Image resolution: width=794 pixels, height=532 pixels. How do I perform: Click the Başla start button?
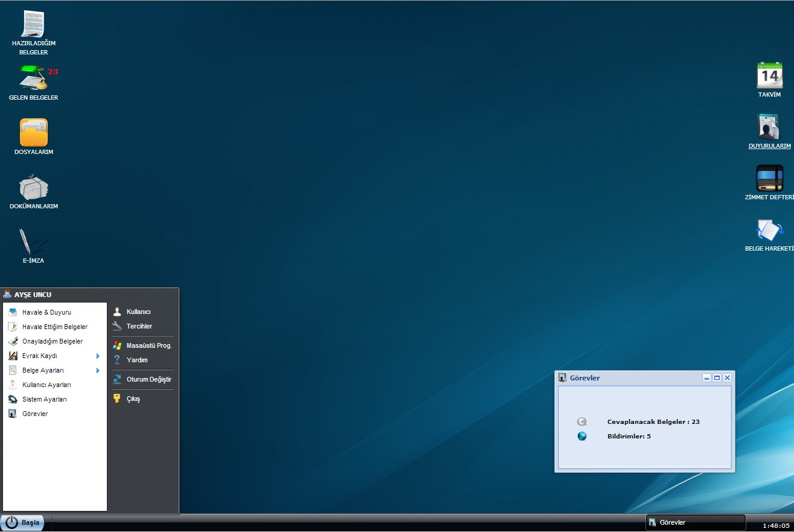[x=22, y=522]
